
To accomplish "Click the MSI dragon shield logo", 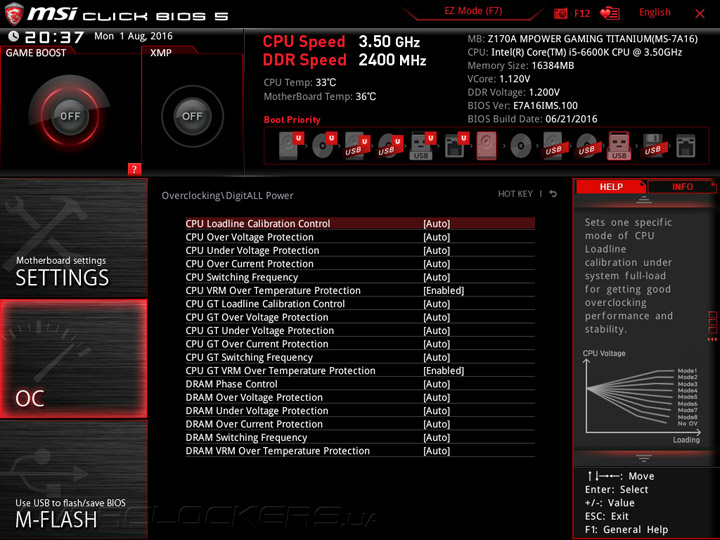I will pyautogui.click(x=14, y=14).
